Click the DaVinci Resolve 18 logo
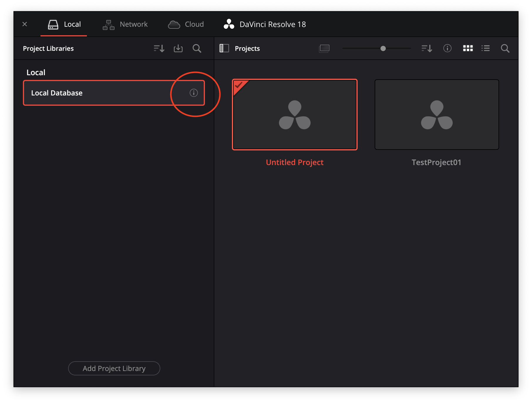The height and width of the screenshot is (403, 532). point(229,24)
